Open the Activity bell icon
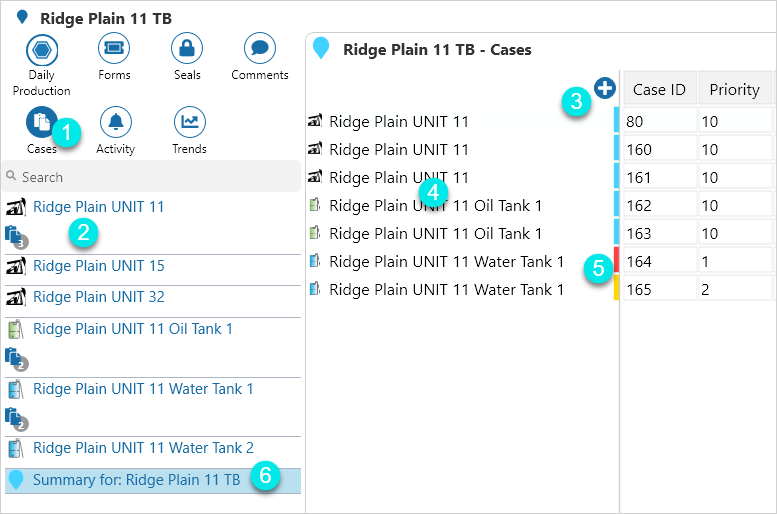This screenshot has width=777, height=514. pos(115,122)
